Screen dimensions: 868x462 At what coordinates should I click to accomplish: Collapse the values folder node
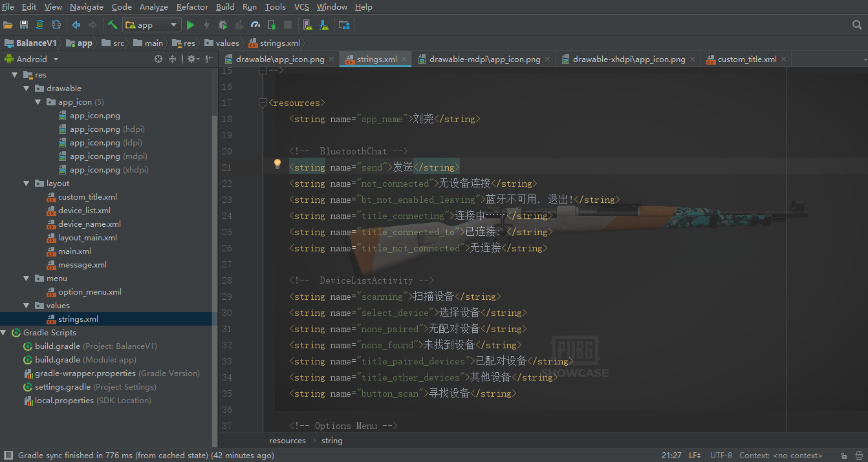pyautogui.click(x=27, y=306)
